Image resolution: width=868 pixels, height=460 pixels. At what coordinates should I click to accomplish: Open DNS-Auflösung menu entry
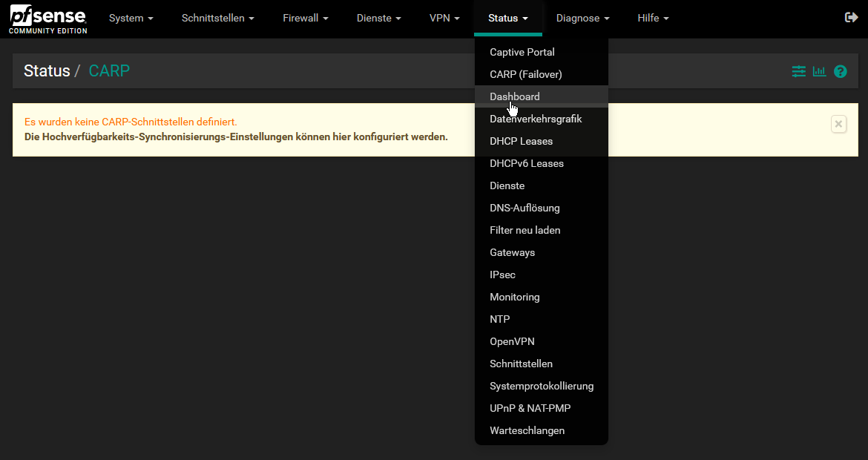542,208
